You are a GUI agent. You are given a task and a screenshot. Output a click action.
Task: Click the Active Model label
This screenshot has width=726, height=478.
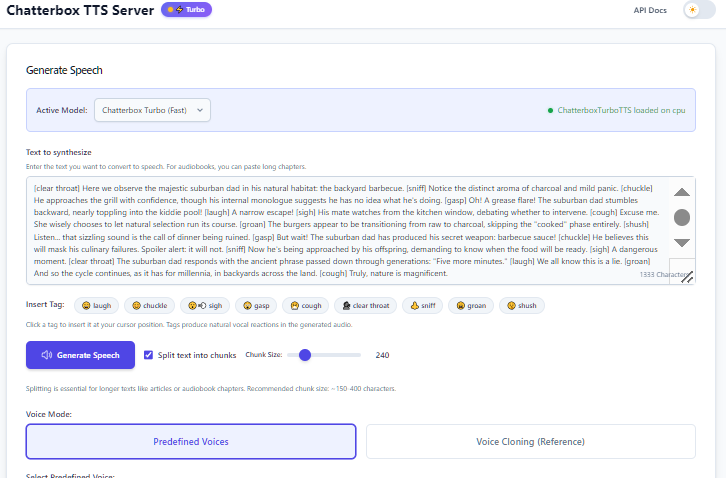tap(62, 110)
